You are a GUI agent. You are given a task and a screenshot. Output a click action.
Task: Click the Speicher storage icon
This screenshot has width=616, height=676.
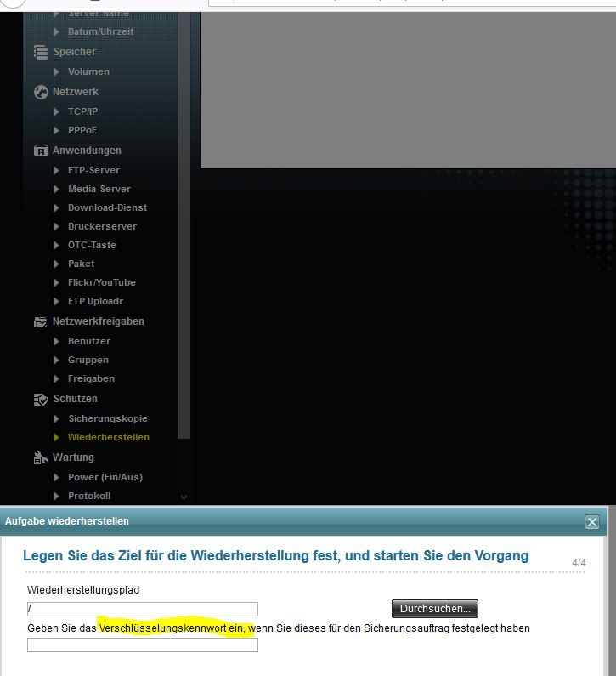pyautogui.click(x=41, y=52)
